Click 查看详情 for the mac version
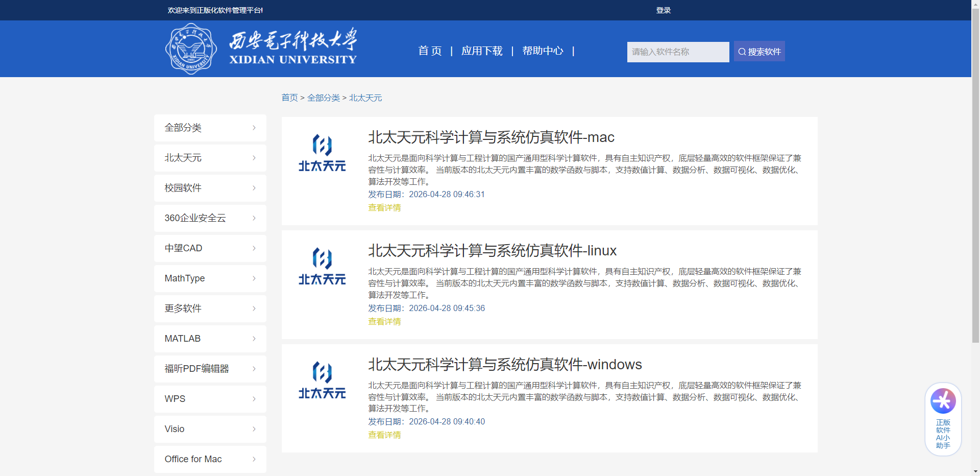This screenshot has width=980, height=476. click(384, 208)
